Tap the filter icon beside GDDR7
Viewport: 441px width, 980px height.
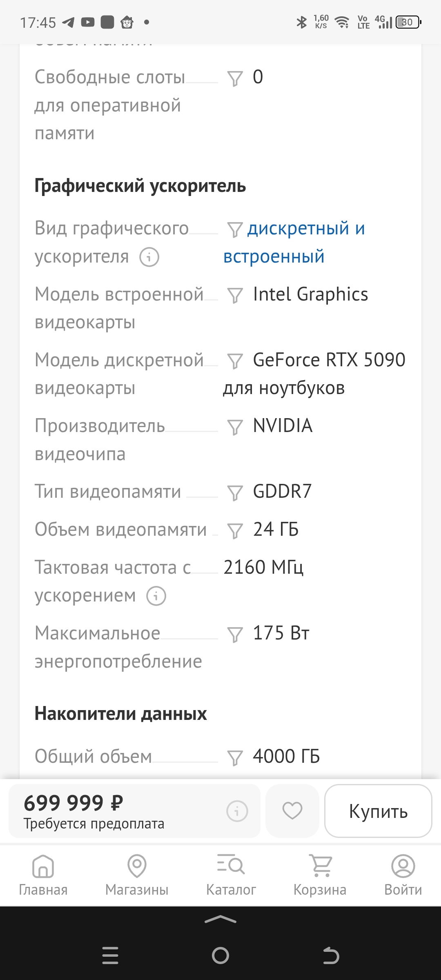[x=235, y=493]
